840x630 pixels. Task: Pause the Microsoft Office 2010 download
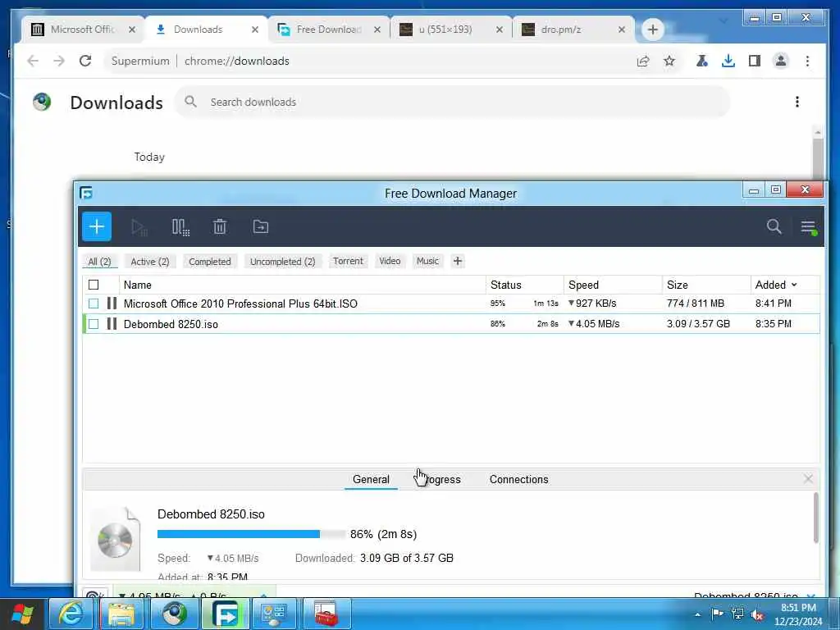(112, 304)
